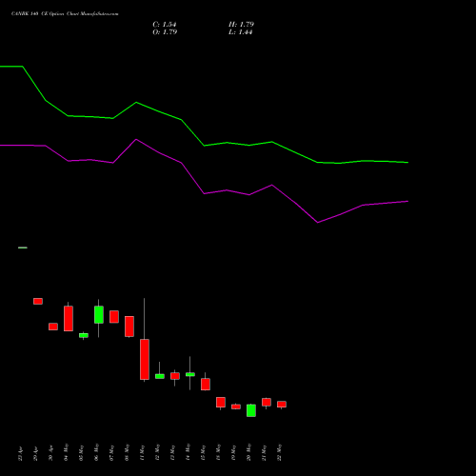Image resolution: width=476 pixels, height=476 pixels.
Task: Click the CANBK CE Options Chart title
Action: pos(65,14)
